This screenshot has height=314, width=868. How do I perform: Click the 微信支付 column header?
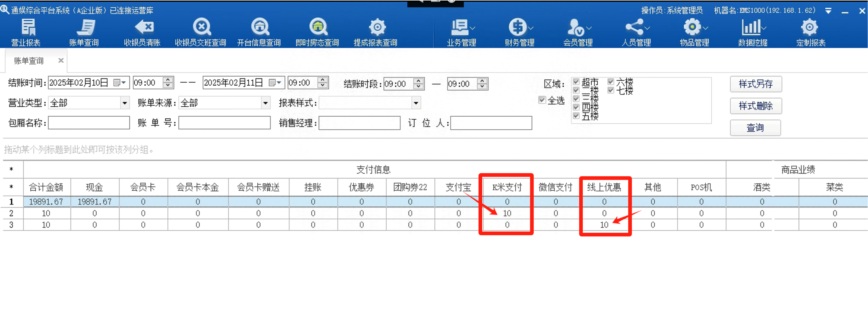556,187
